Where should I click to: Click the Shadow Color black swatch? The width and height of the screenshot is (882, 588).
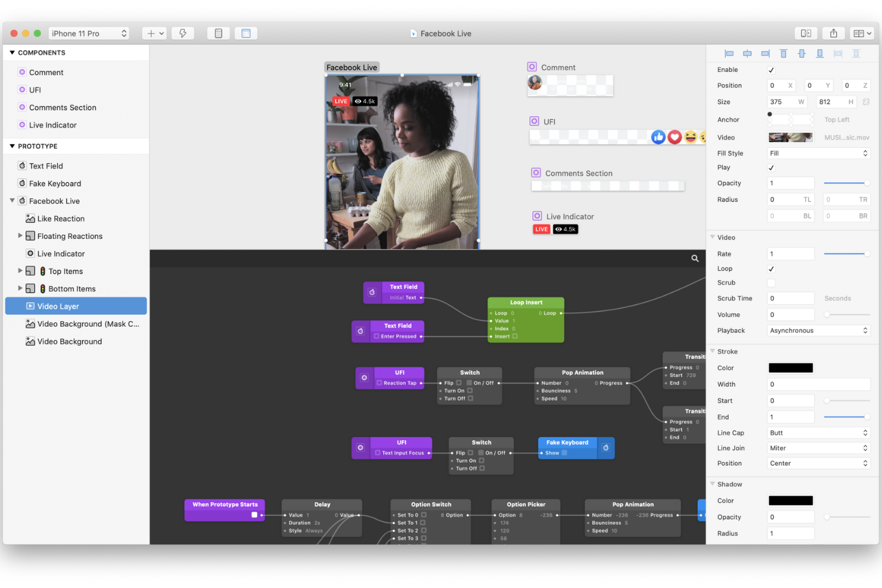click(x=791, y=501)
